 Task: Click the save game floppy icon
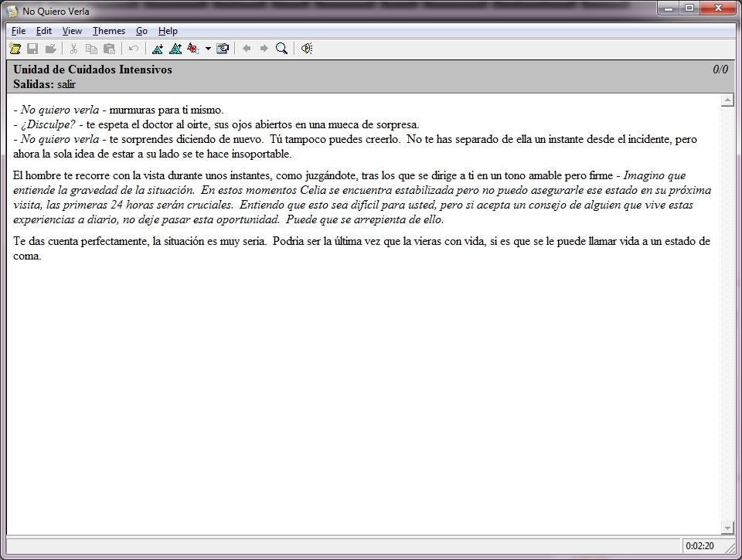click(x=32, y=49)
